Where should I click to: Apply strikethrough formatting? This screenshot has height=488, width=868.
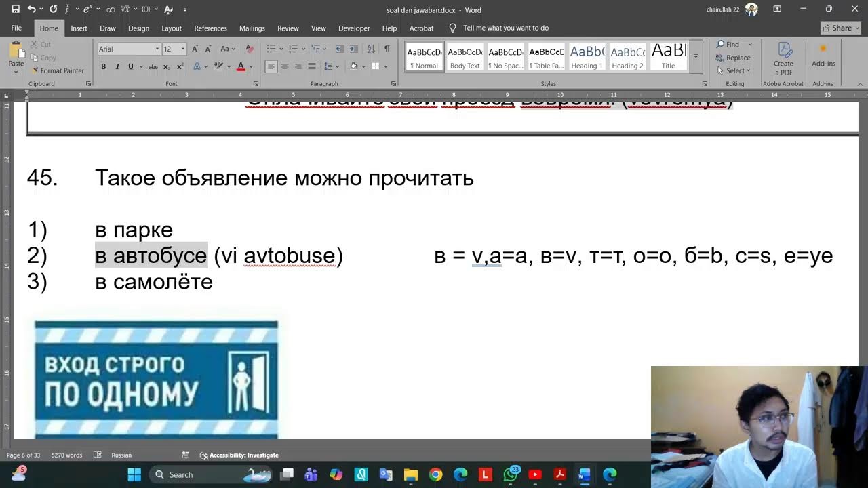click(153, 66)
